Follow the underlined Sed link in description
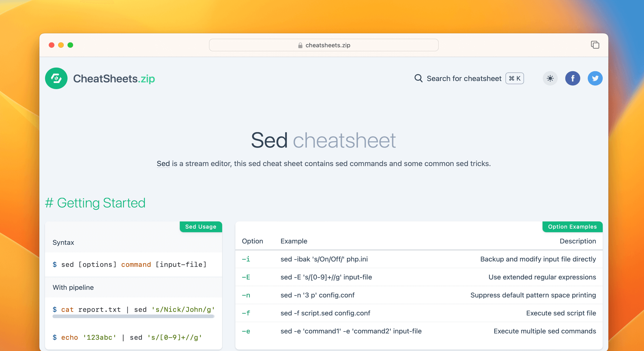This screenshot has height=351, width=644. (163, 164)
